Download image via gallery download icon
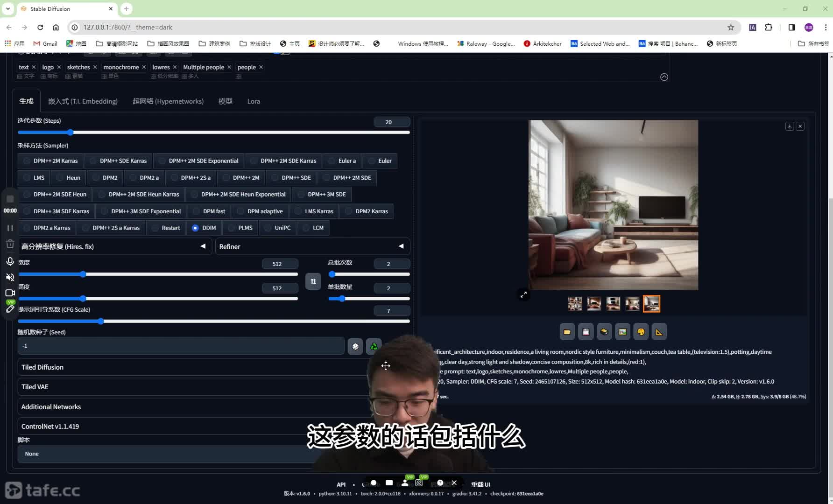The width and height of the screenshot is (833, 504). click(790, 126)
